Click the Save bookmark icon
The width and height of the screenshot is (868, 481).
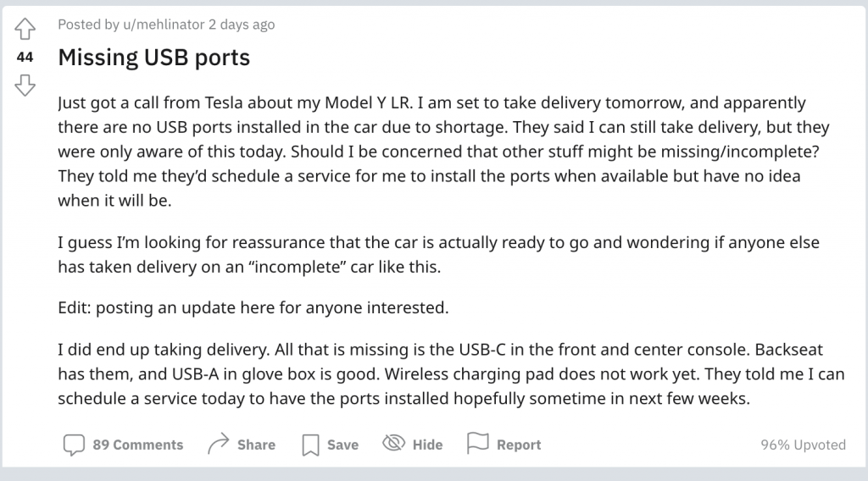click(x=310, y=444)
